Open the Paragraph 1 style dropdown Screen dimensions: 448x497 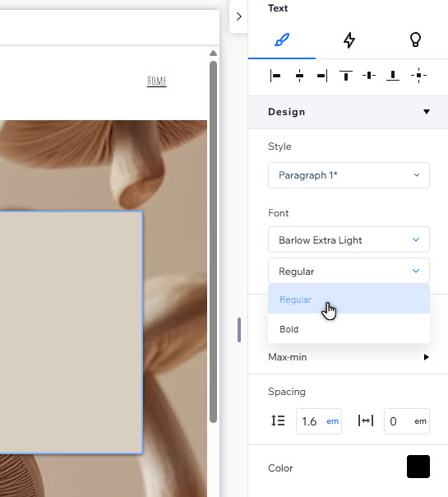pyautogui.click(x=349, y=175)
